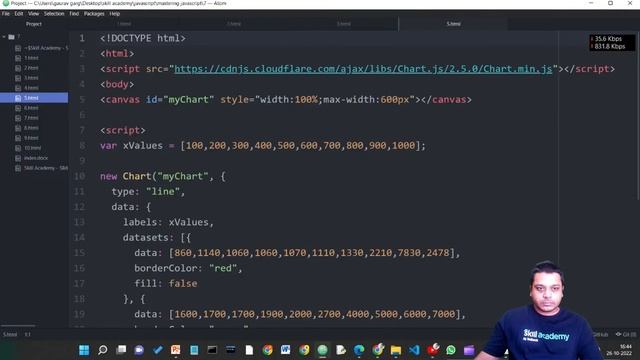Viewport: 640px width, 360px height.
Task: Open the Selection menu
Action: [54, 13]
